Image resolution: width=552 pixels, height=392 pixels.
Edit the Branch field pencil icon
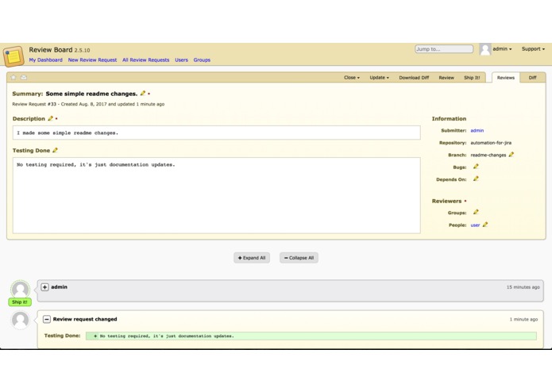[x=511, y=154]
